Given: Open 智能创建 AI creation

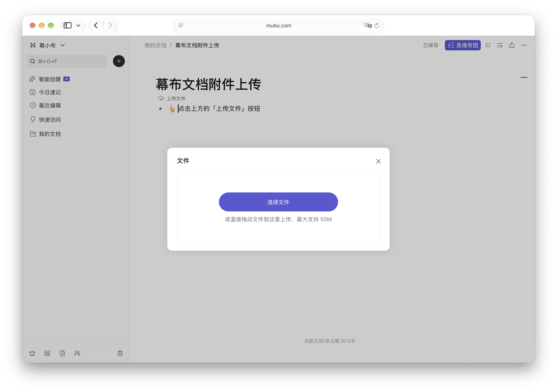Looking at the screenshot, I should pyautogui.click(x=49, y=79).
